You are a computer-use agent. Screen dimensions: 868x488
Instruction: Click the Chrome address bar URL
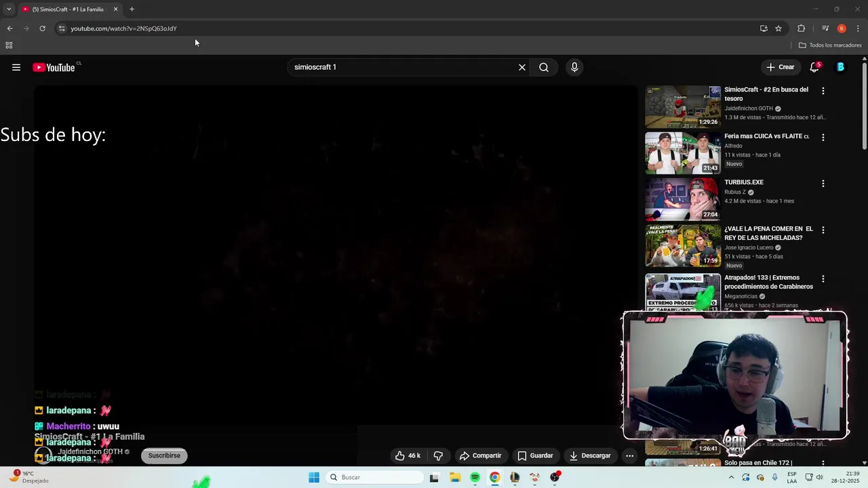123,28
